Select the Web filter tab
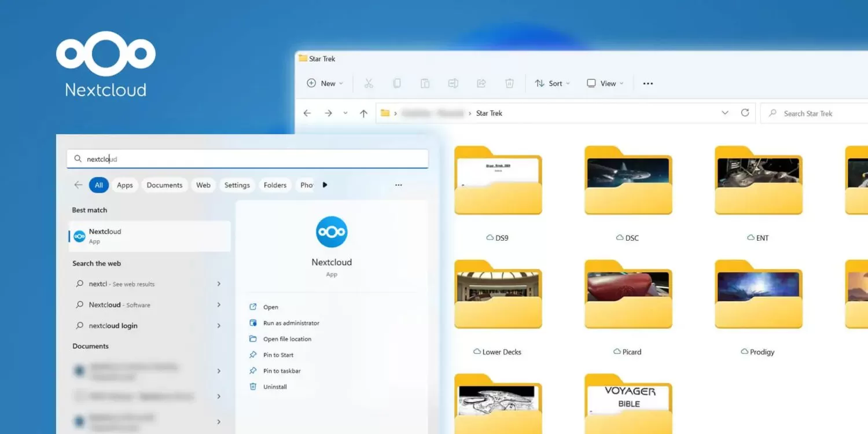The image size is (868, 434). [203, 185]
